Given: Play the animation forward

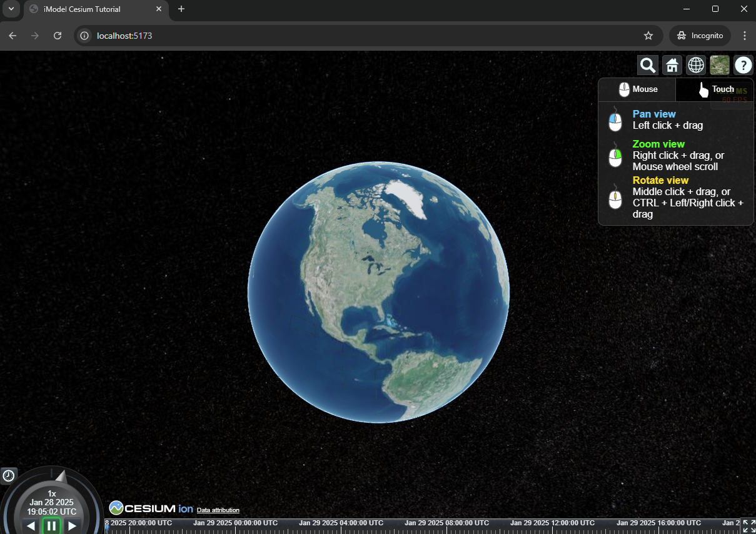Looking at the screenshot, I should [x=73, y=526].
